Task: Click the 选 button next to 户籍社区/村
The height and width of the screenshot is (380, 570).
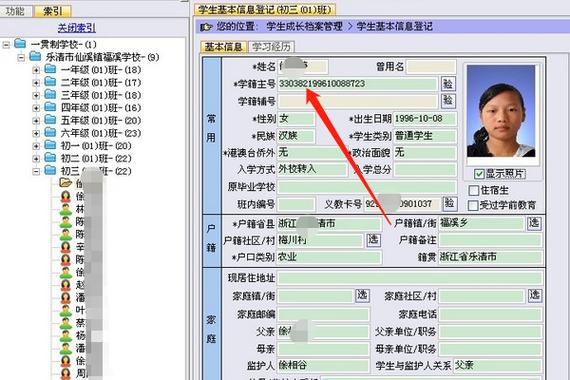Action: (x=373, y=240)
